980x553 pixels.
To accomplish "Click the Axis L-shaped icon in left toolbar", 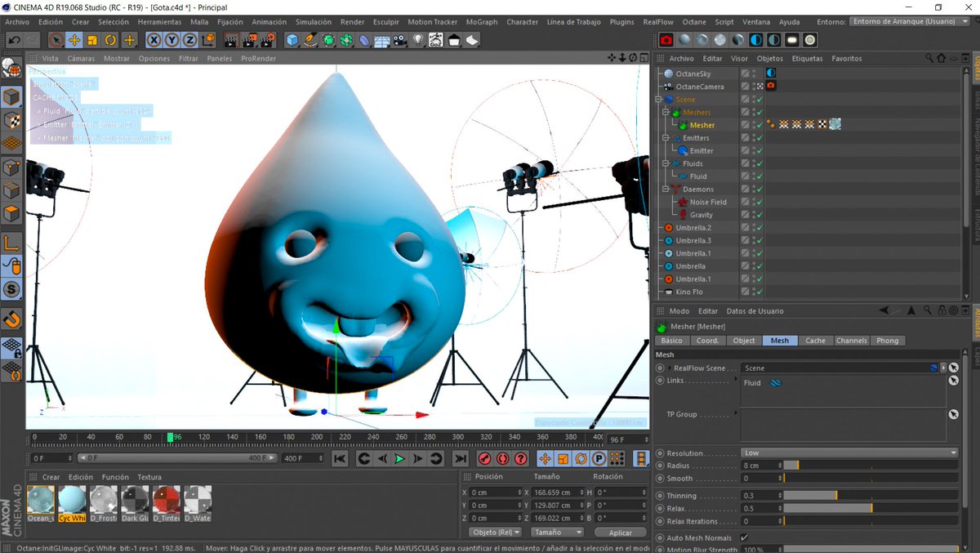I will coord(11,243).
